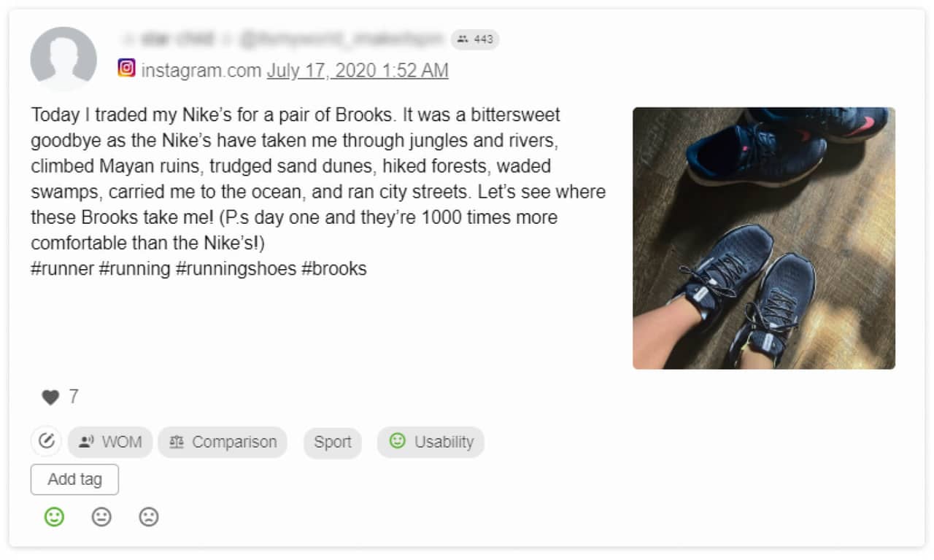Viewport: 934px width, 560px height.
Task: Click the speaker icon inside the WOM tag
Action: (x=86, y=441)
